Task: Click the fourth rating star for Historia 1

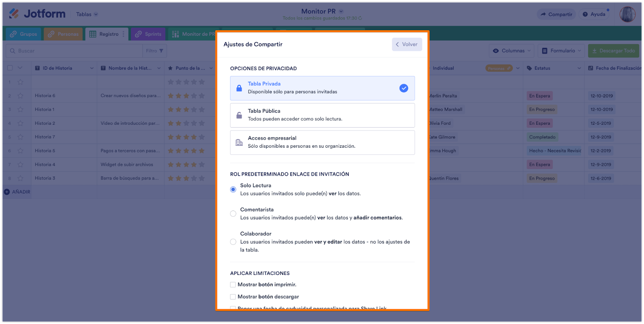Action: [x=194, y=109]
